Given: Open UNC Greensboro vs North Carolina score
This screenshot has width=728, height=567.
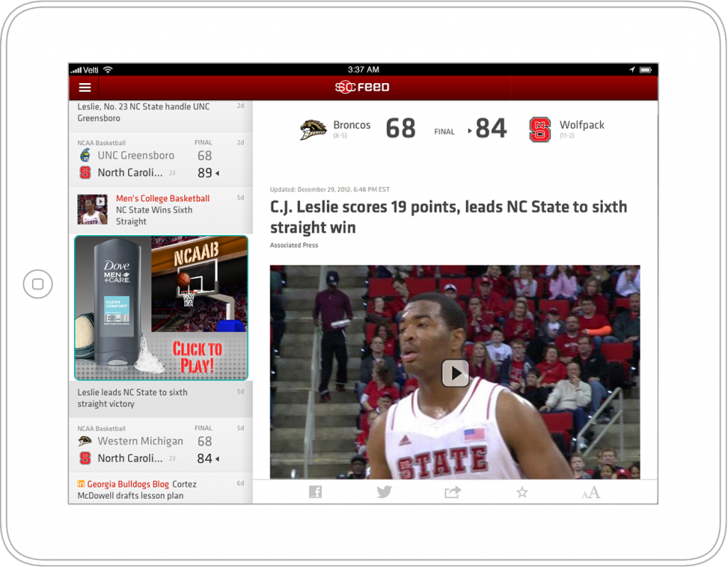Looking at the screenshot, I should coord(161,160).
